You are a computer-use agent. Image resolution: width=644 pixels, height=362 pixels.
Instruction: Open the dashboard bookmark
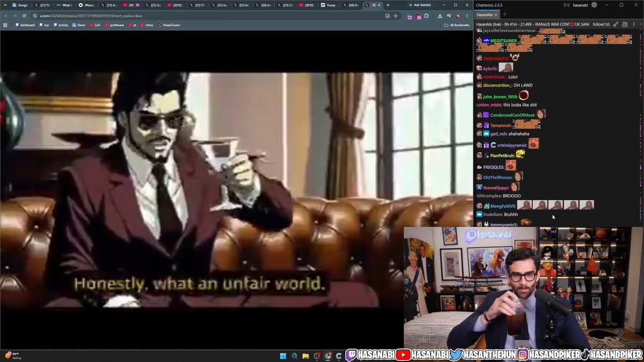click(x=25, y=25)
